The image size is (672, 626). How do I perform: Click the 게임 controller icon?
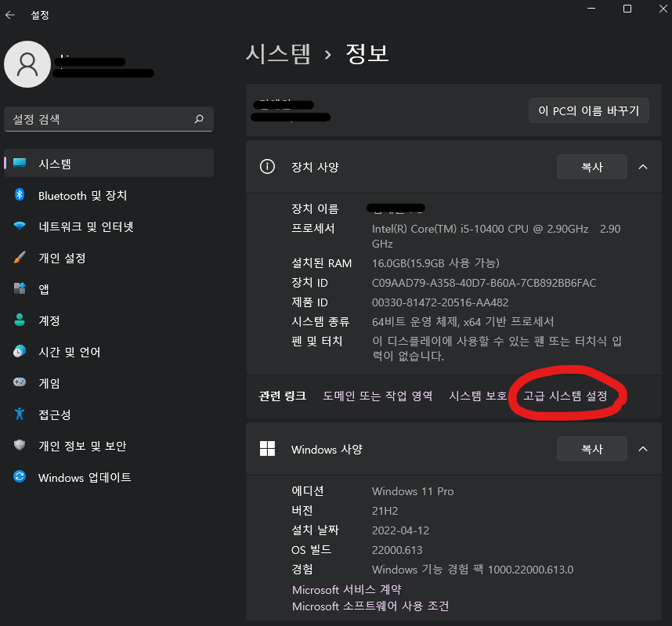[20, 382]
